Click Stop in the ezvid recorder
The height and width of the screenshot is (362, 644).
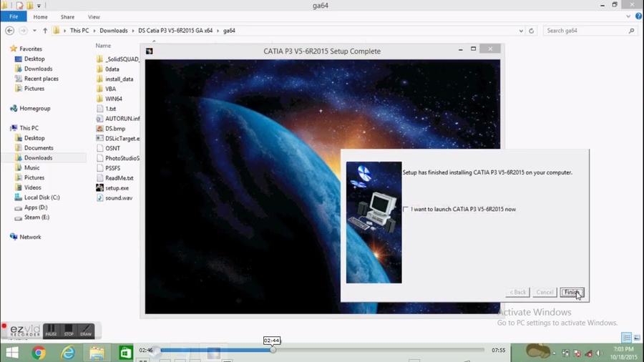(x=69, y=331)
